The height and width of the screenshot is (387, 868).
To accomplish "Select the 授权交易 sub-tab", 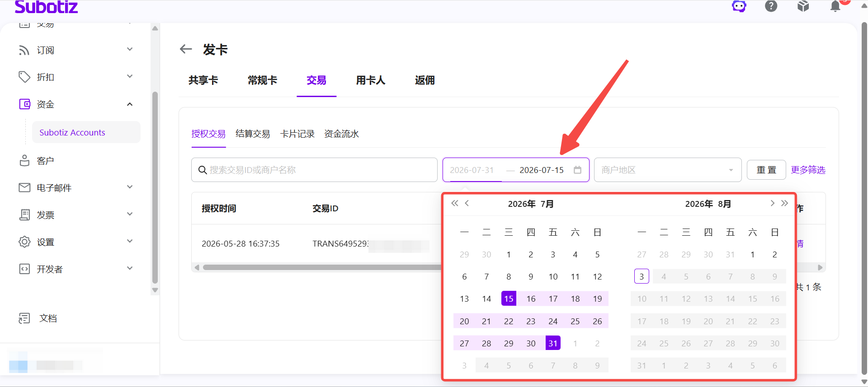I will coord(208,134).
